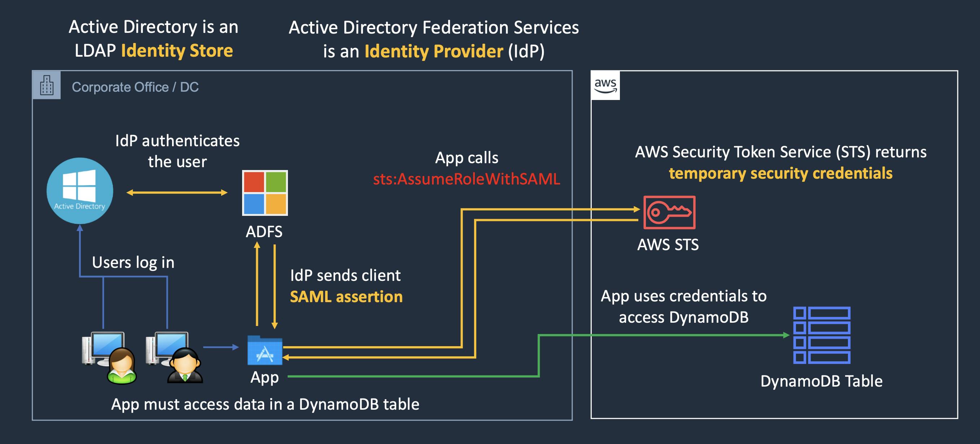980x444 pixels.
Task: Click 'IdP authenticates the user' caption
Action: point(177,151)
